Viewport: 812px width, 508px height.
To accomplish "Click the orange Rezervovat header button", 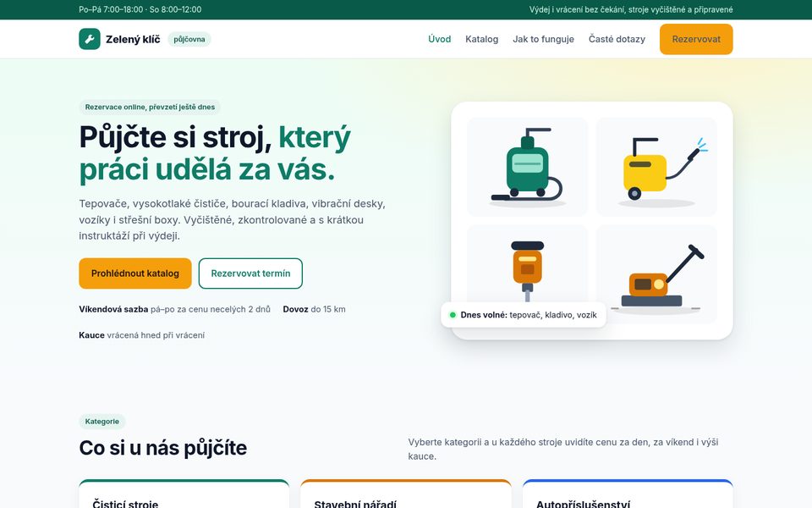I will pos(696,40).
